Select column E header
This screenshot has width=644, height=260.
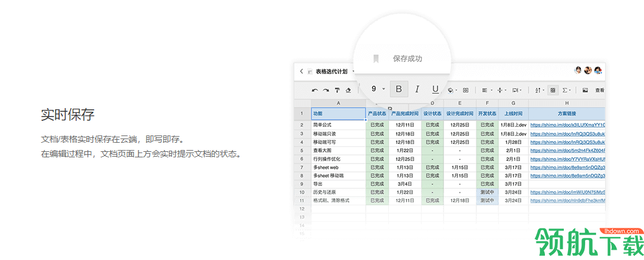[x=459, y=103]
